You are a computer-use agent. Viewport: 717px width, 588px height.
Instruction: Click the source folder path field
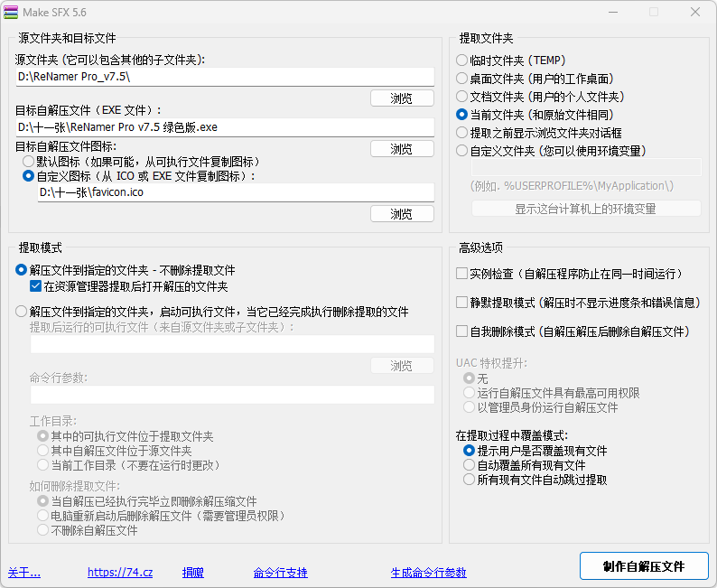(225, 77)
